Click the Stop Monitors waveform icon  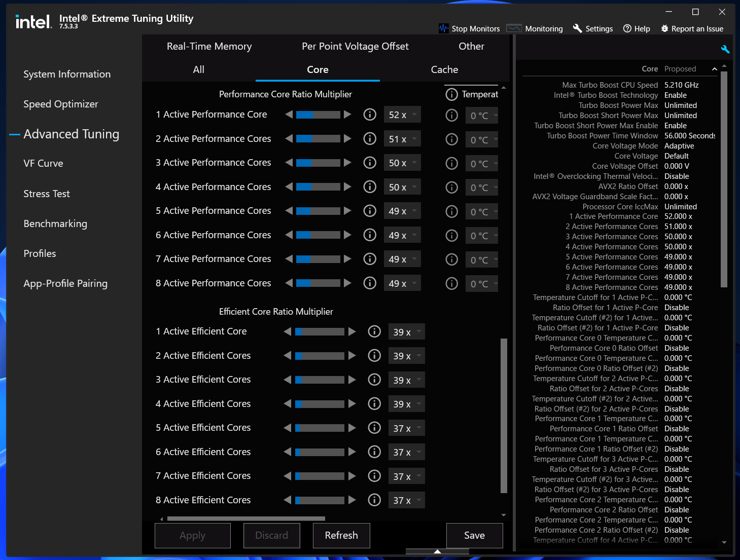click(x=444, y=28)
